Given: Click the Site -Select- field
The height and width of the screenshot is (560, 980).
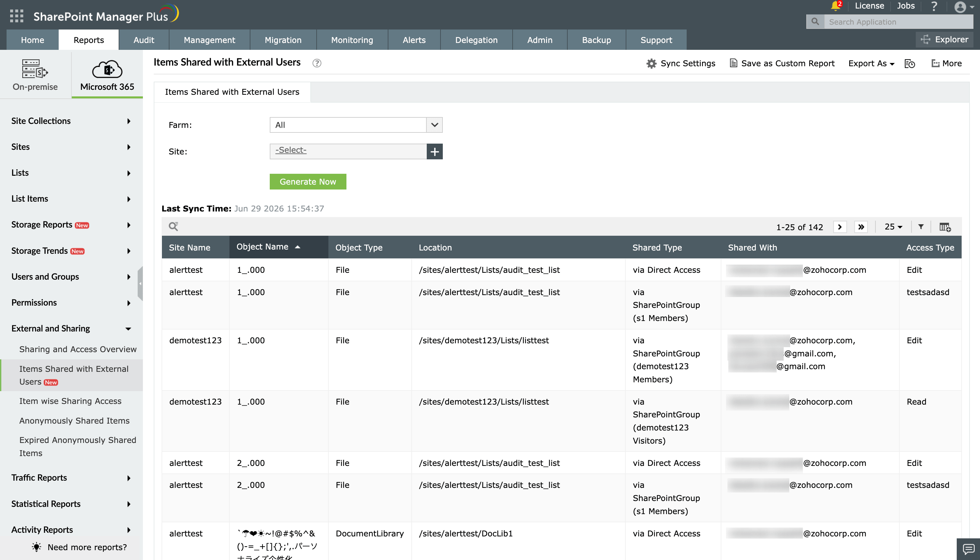Looking at the screenshot, I should 348,151.
